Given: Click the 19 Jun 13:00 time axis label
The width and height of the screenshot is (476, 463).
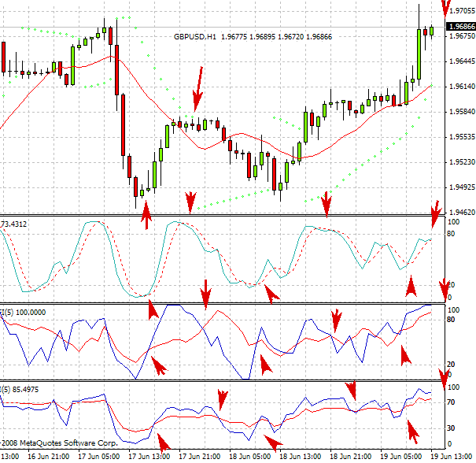Looking at the screenshot, I should (455, 457).
